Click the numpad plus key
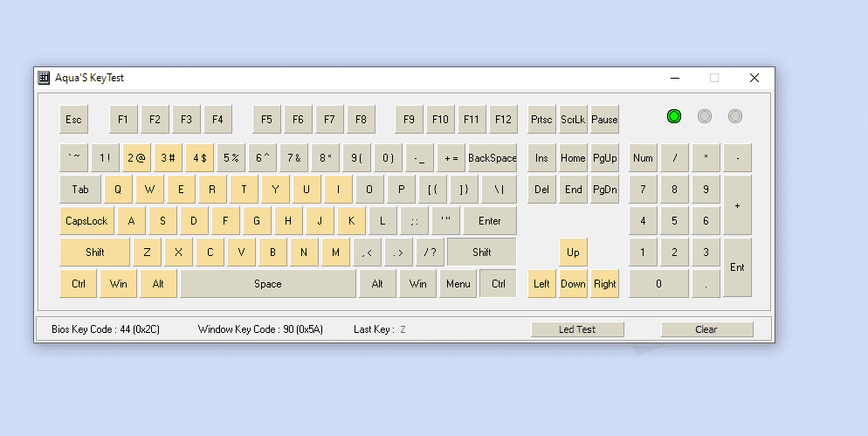Screen dimensions: 868x436 tap(737, 205)
